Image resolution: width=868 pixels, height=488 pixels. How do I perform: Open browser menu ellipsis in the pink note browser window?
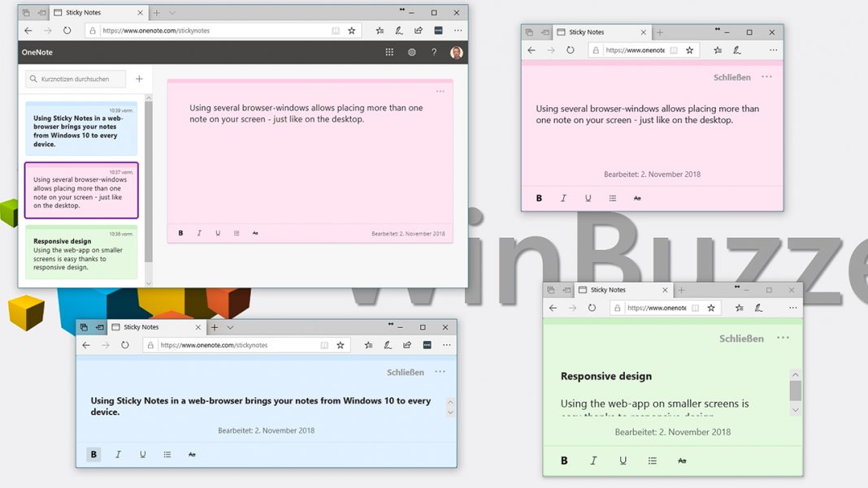pyautogui.click(x=774, y=50)
